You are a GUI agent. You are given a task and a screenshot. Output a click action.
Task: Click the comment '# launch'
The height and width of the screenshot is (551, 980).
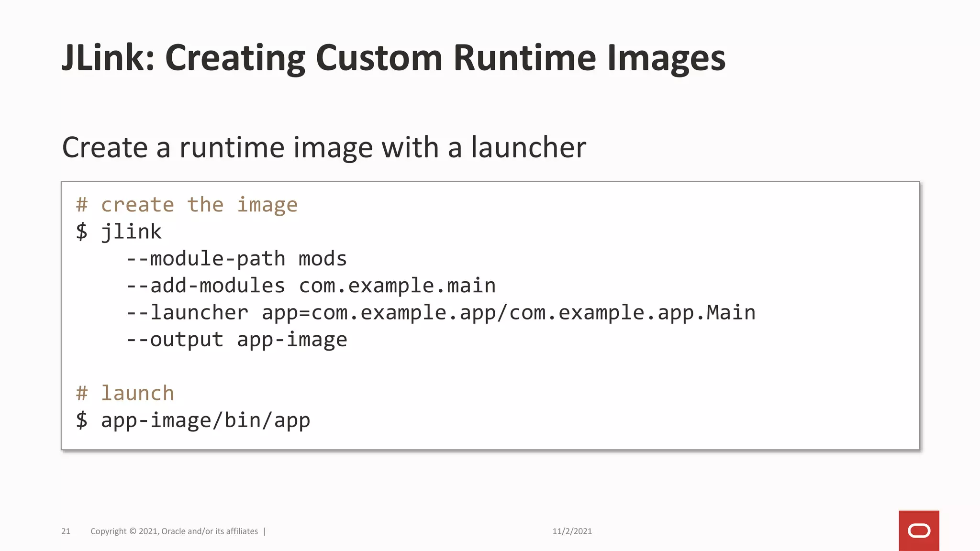coord(125,393)
